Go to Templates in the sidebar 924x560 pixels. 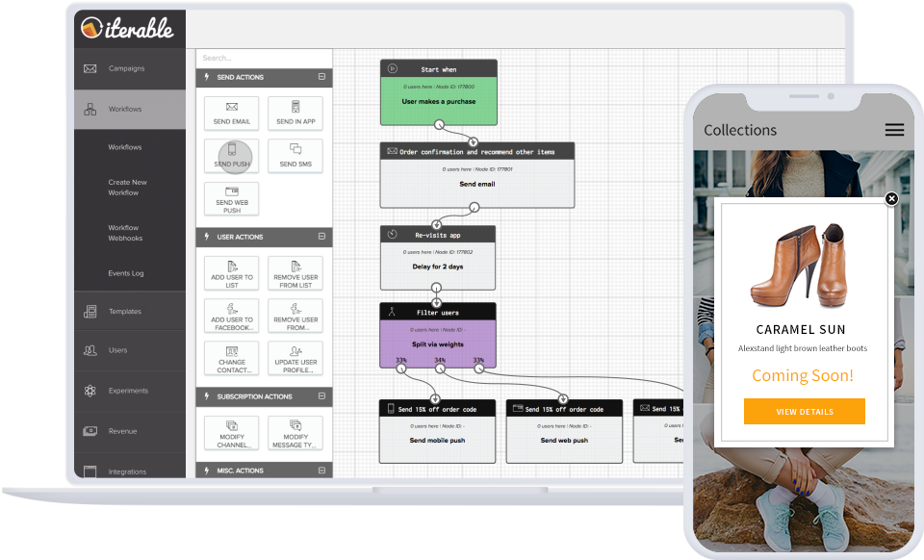125,312
